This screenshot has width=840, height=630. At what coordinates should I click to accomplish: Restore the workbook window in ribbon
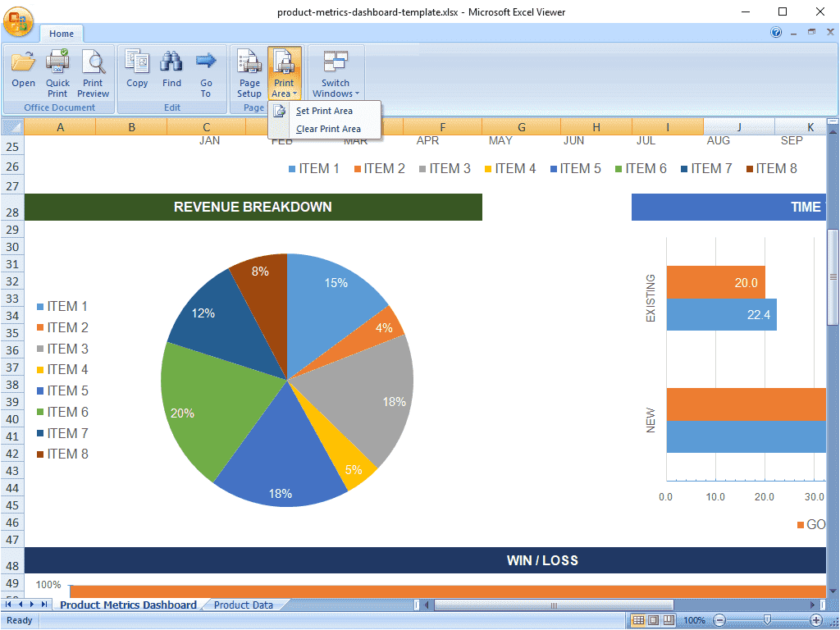(811, 32)
